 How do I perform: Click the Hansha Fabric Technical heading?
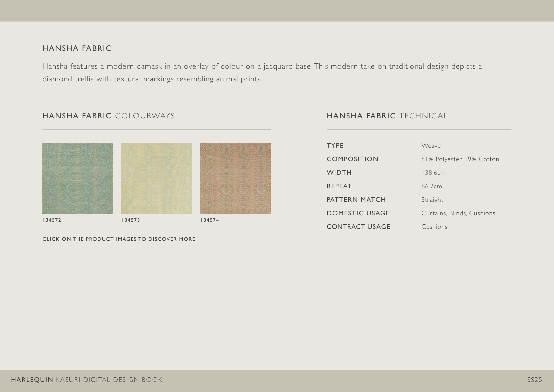387,116
